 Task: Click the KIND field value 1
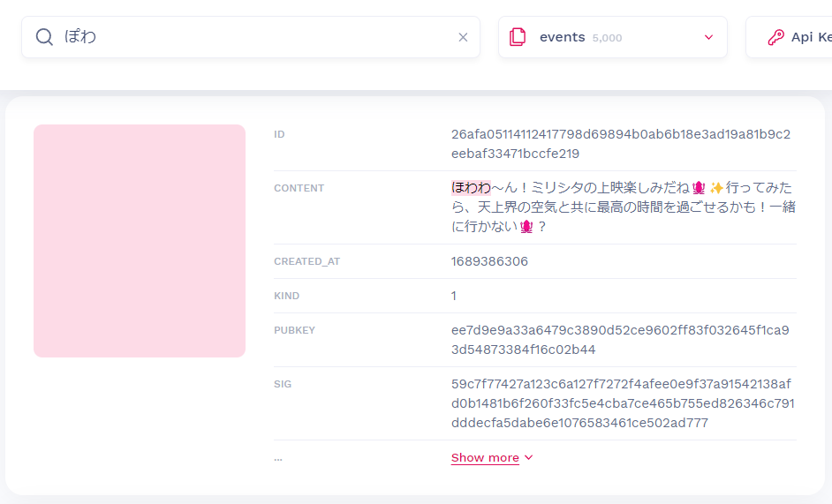coord(454,296)
